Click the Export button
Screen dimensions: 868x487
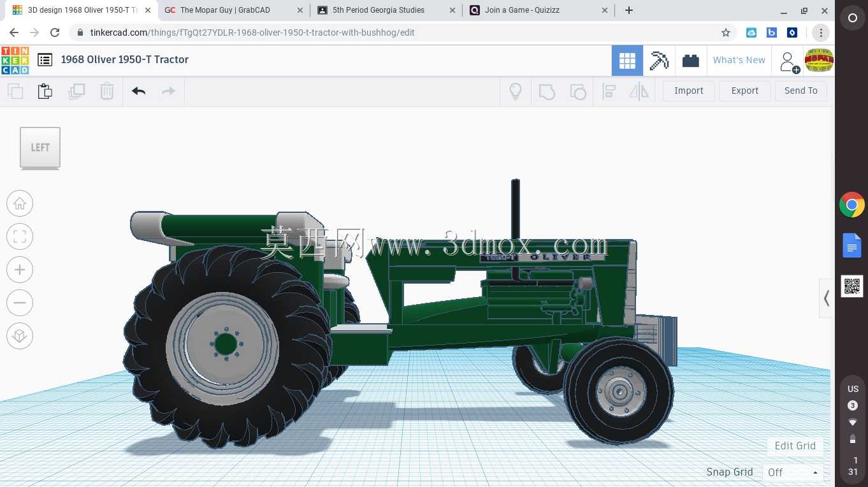[744, 91]
